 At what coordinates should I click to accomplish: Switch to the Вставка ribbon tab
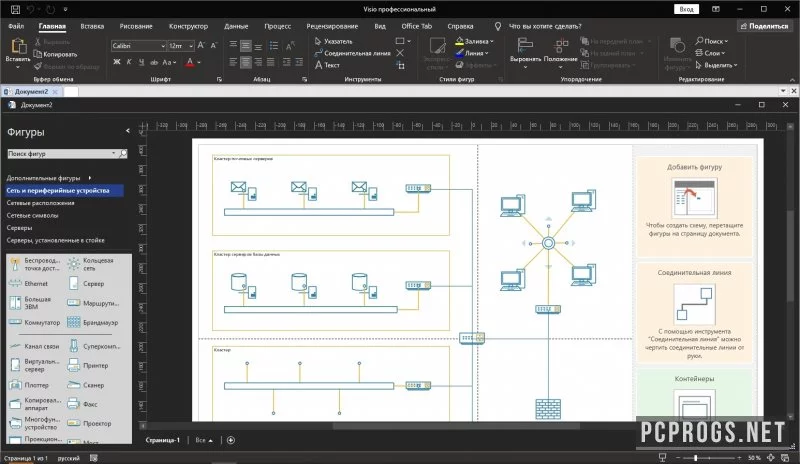pos(92,26)
